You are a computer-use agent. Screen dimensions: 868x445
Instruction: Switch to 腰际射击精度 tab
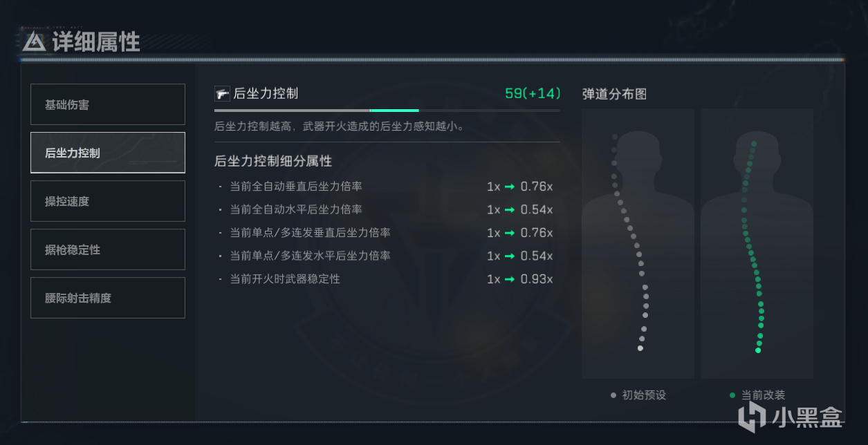(108, 298)
